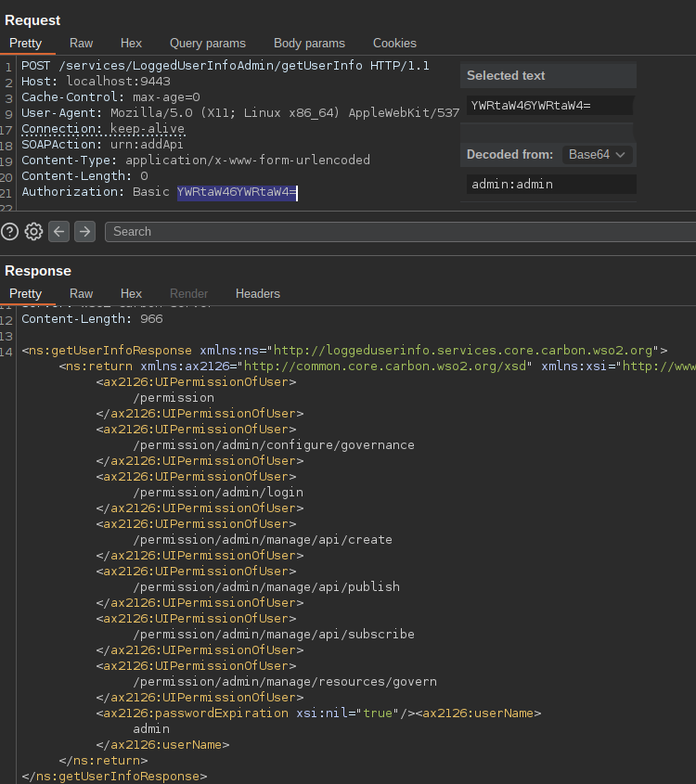Open the Body params tab
This screenshot has height=784, width=696.
pyautogui.click(x=309, y=44)
